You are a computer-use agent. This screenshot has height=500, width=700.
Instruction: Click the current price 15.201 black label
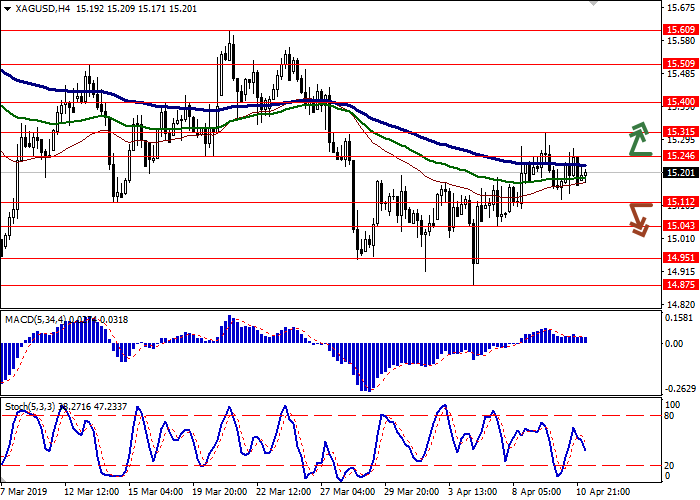pyautogui.click(x=680, y=172)
